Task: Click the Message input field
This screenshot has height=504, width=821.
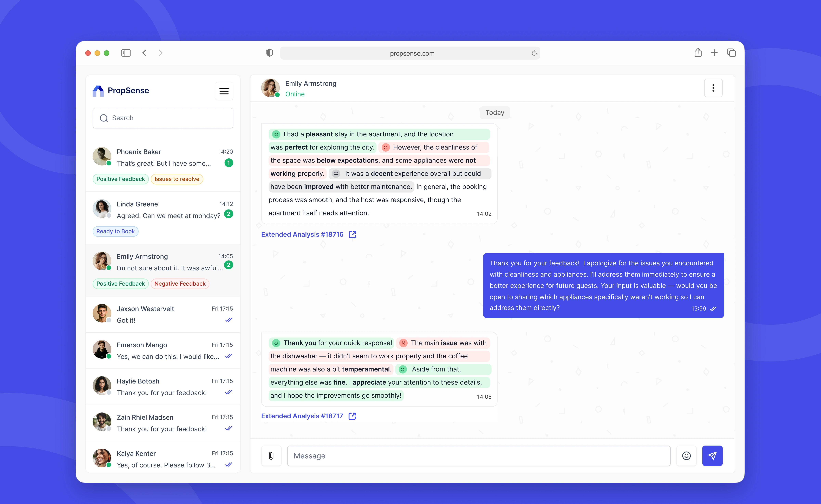Action: (479, 456)
